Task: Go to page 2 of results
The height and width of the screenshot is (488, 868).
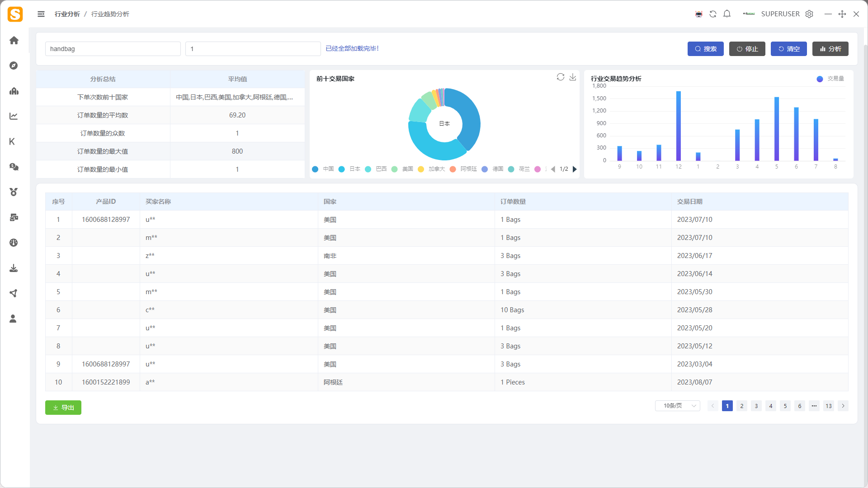Action: point(742,406)
